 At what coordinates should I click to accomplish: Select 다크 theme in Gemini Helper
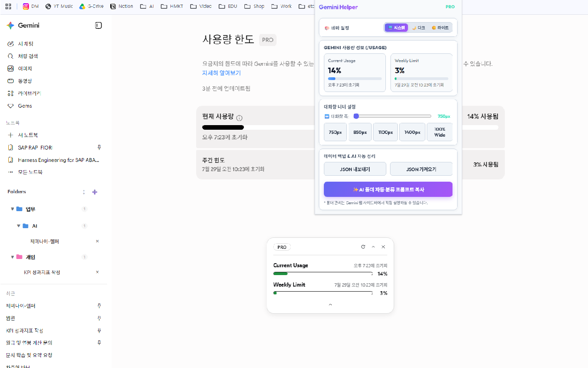pyautogui.click(x=418, y=28)
